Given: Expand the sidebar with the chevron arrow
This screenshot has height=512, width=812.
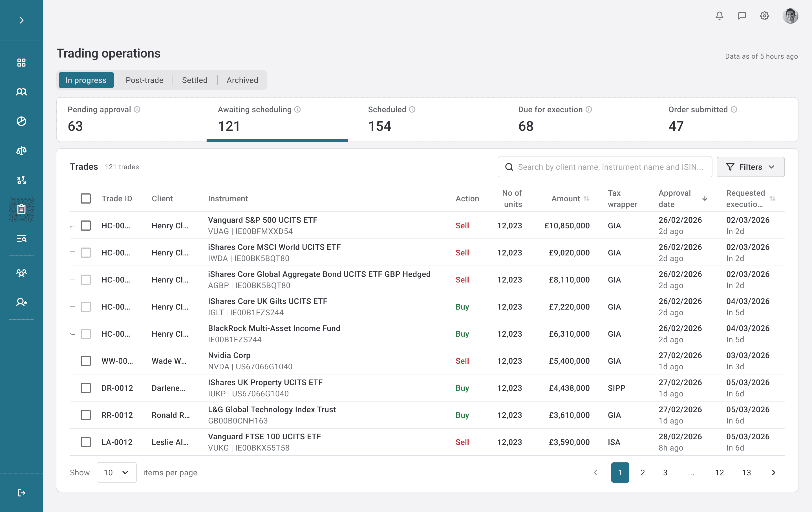Looking at the screenshot, I should click(x=21, y=20).
